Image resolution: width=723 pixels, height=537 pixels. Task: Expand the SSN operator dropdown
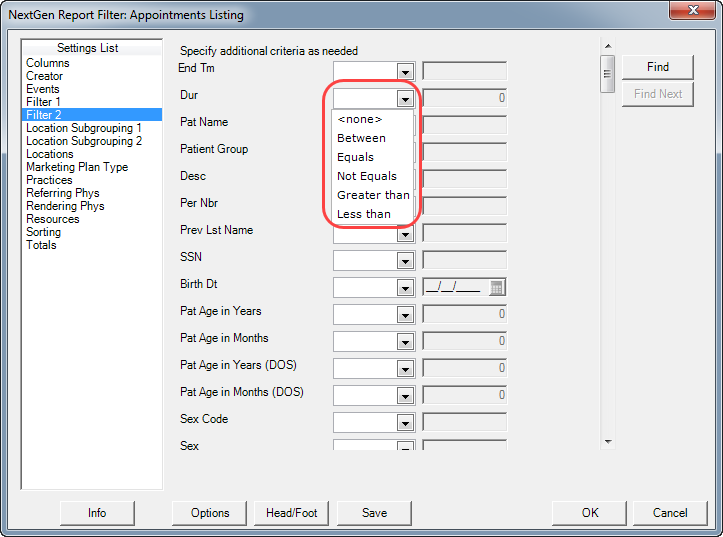(x=405, y=261)
